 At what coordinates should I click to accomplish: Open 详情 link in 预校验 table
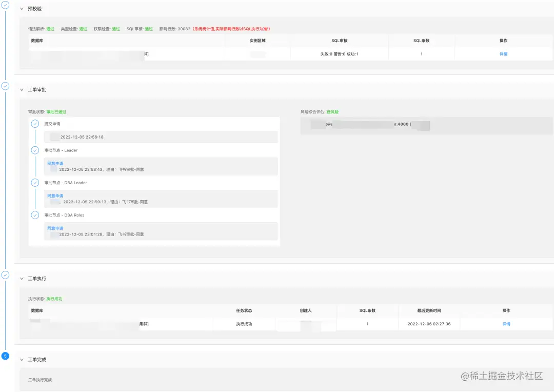point(504,54)
